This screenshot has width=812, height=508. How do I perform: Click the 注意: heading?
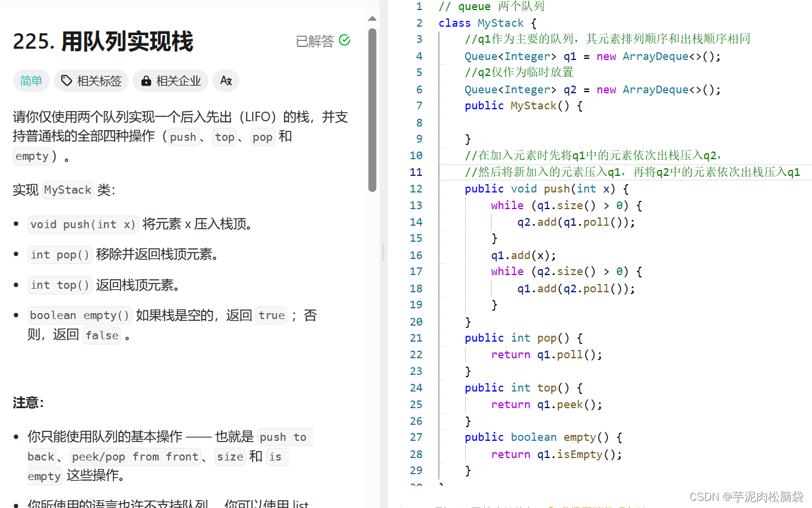pyautogui.click(x=29, y=403)
